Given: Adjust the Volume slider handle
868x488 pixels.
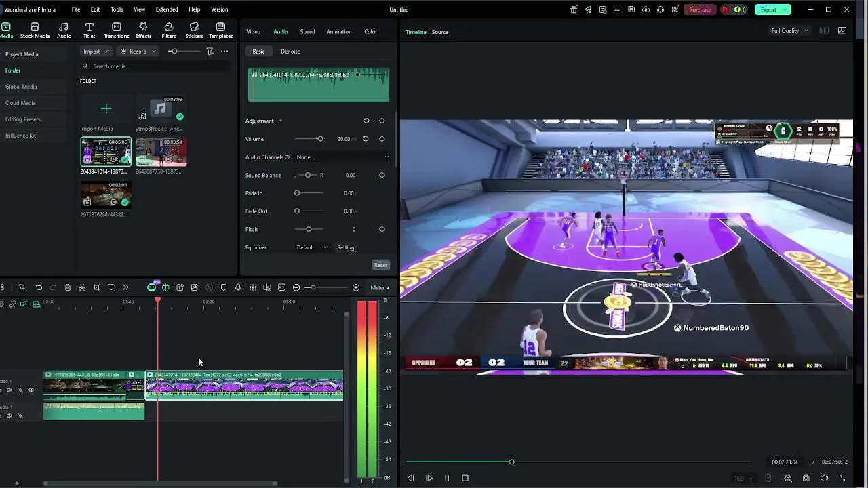Looking at the screenshot, I should tap(320, 139).
